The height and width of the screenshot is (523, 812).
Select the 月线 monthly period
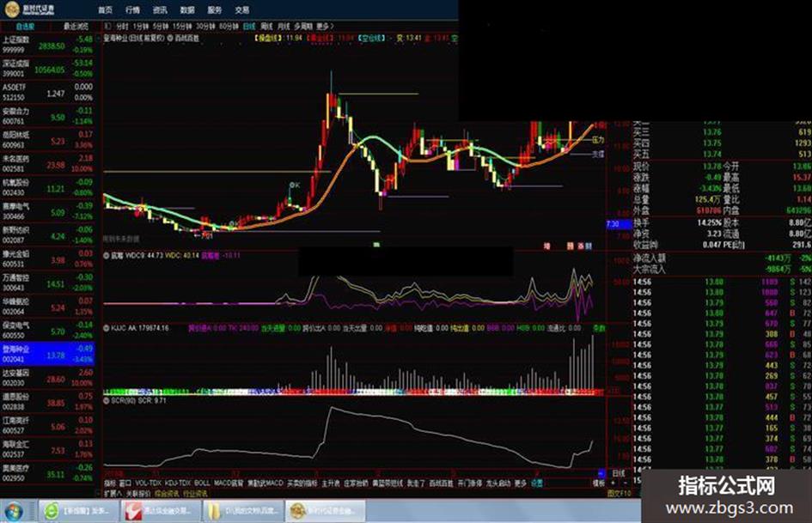point(284,26)
